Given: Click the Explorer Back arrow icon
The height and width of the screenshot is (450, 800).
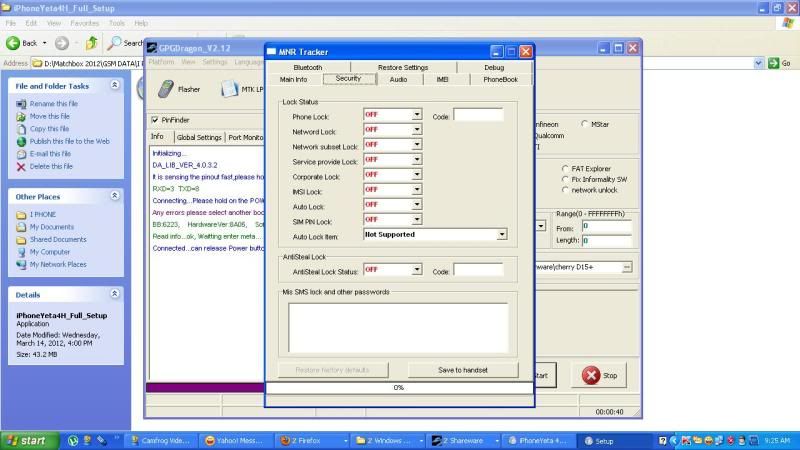Looking at the screenshot, I should point(13,43).
